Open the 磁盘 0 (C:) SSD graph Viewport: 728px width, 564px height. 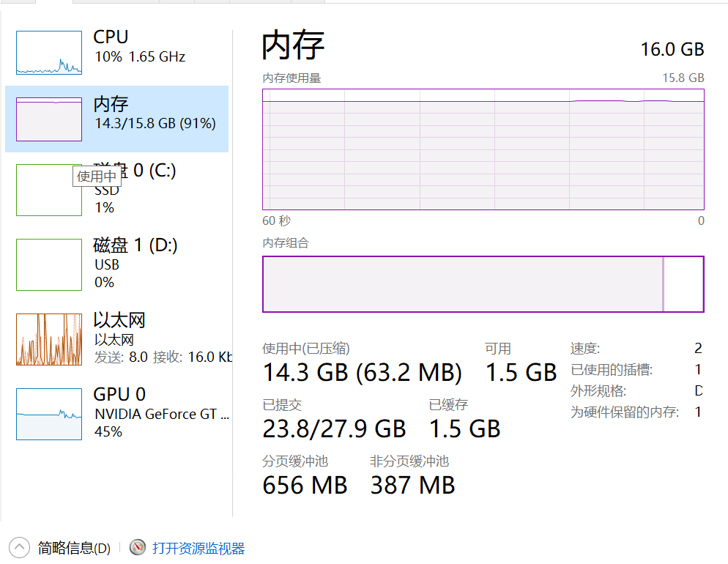point(49,190)
